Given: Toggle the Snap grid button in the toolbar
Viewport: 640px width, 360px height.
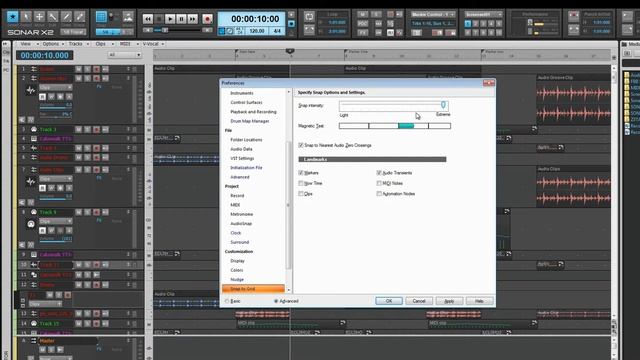Looking at the screenshot, I should (x=101, y=17).
